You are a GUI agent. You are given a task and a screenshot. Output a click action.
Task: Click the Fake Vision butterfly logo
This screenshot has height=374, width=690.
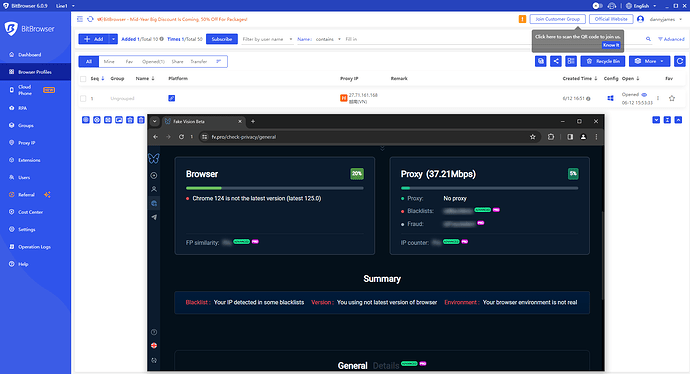tap(154, 158)
